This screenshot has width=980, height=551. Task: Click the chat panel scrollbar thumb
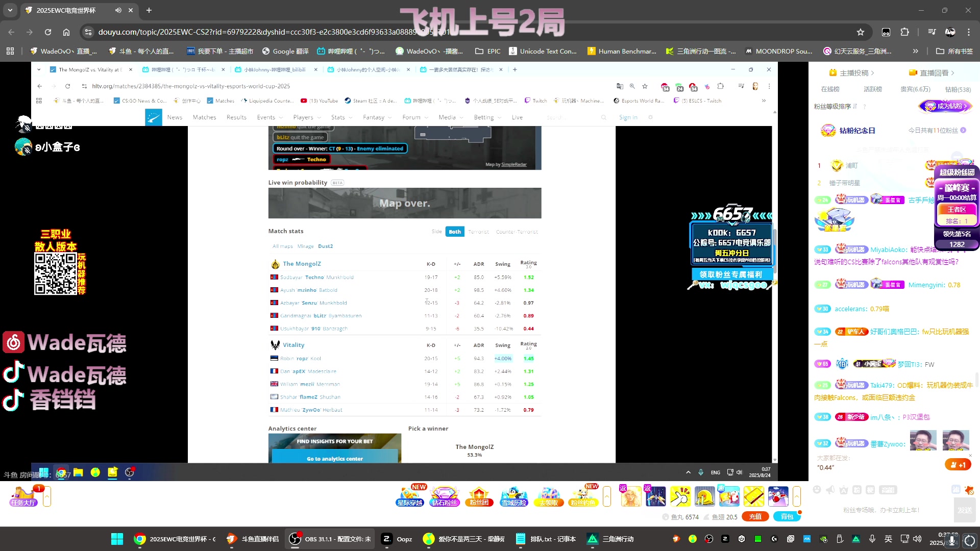coord(977,380)
